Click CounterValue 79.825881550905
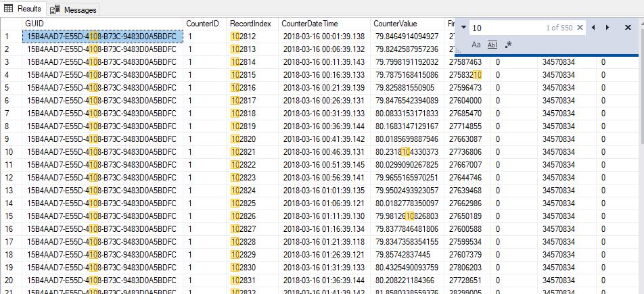 pyautogui.click(x=407, y=88)
